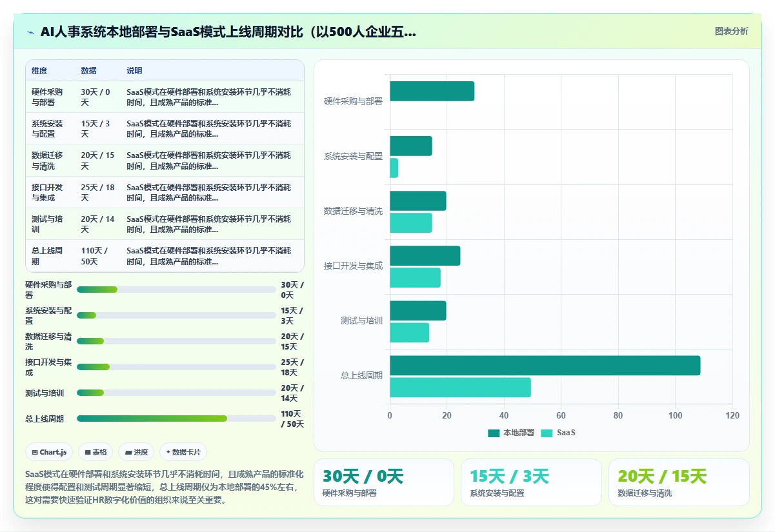Click the 总上线周期 progress bar
Image resolution: width=775 pixels, height=532 pixels.
[176, 419]
